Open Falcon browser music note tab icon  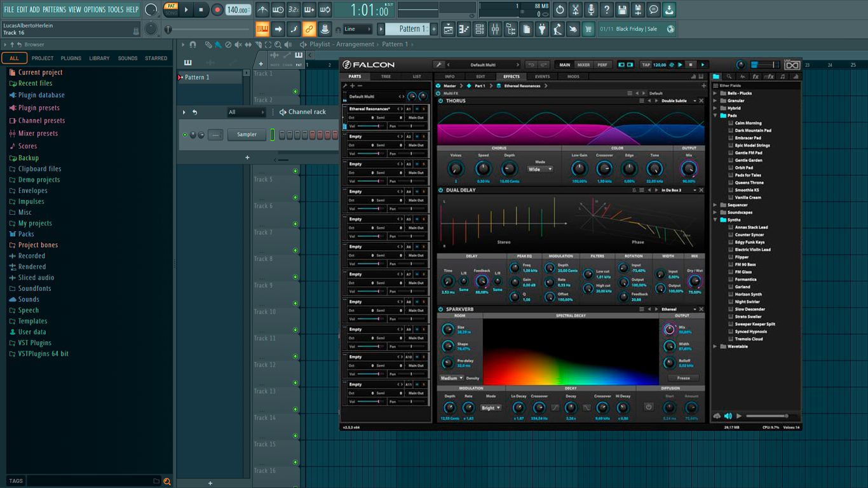782,76
